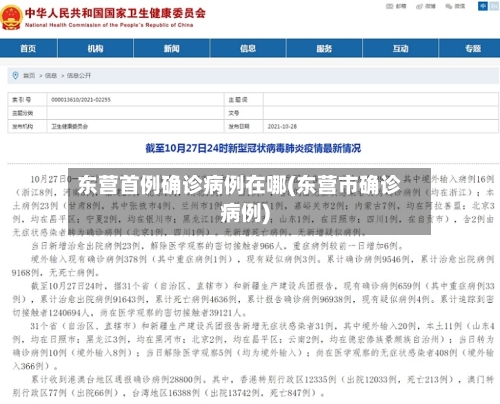
Task: Open the 新闻 navigation tab
Action: (172, 48)
